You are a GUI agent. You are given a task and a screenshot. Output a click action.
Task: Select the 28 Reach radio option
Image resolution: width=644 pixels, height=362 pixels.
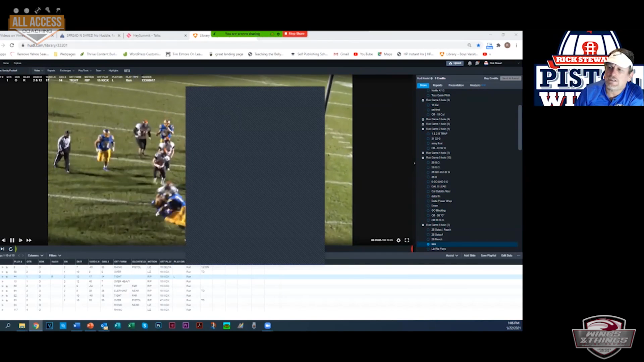(428, 239)
